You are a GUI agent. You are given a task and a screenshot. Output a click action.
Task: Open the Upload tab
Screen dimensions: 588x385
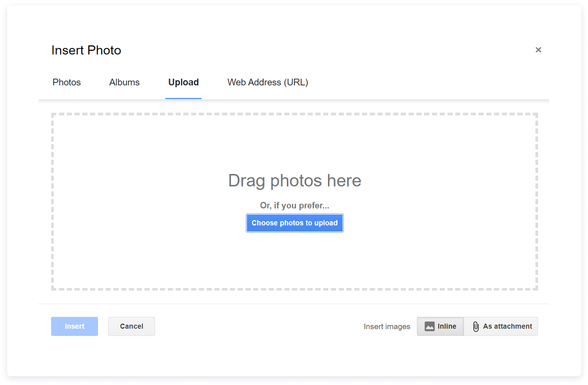pos(183,82)
